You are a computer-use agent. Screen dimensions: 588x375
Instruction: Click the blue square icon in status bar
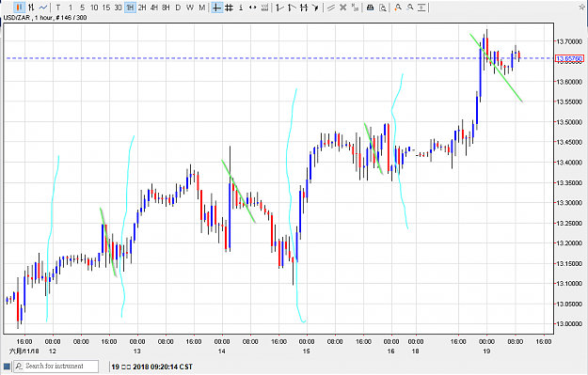[x=7, y=367]
